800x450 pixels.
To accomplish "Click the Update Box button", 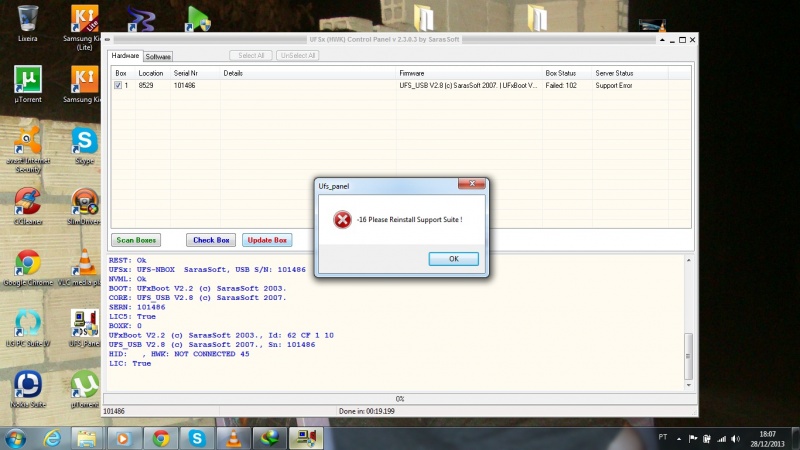I will pyautogui.click(x=267, y=240).
